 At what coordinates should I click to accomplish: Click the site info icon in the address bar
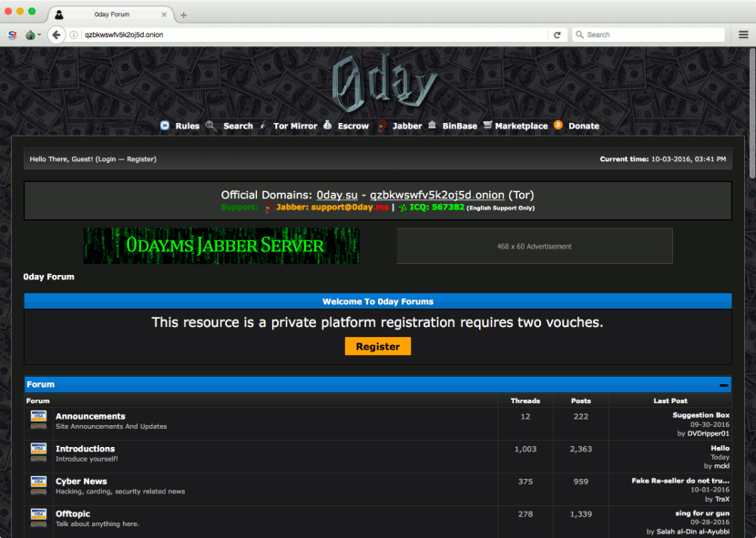tap(74, 35)
